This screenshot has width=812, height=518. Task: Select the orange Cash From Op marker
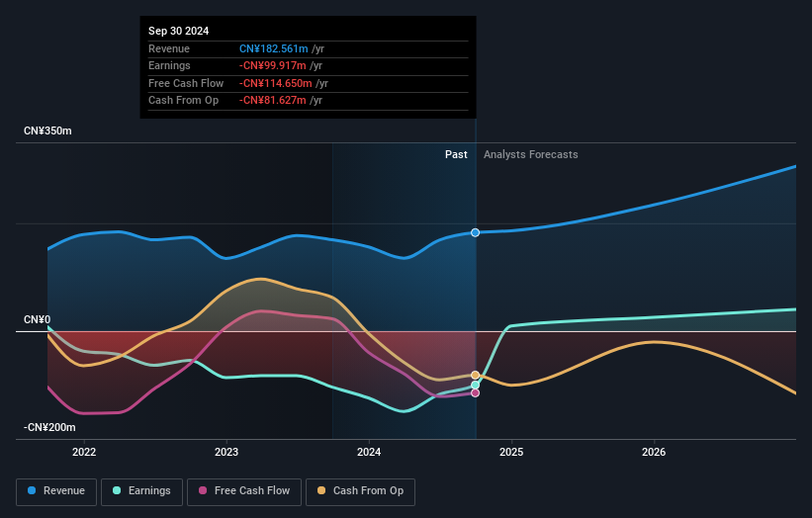click(476, 375)
